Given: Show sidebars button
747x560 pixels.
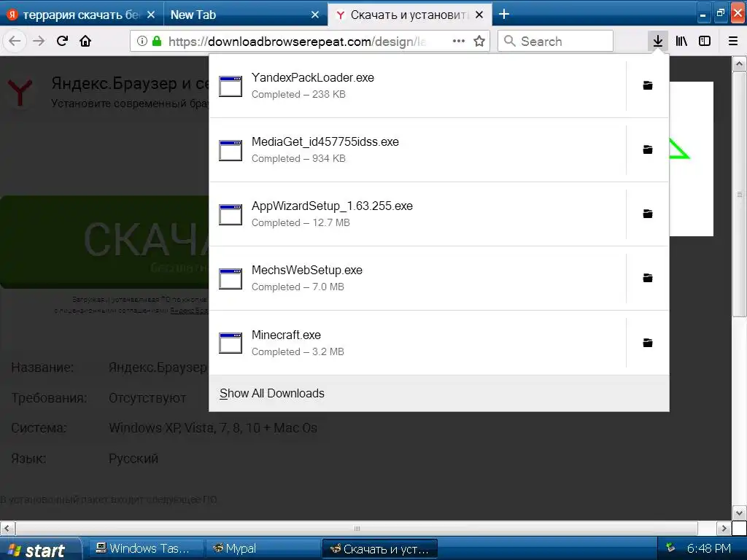Looking at the screenshot, I should coord(705,41).
